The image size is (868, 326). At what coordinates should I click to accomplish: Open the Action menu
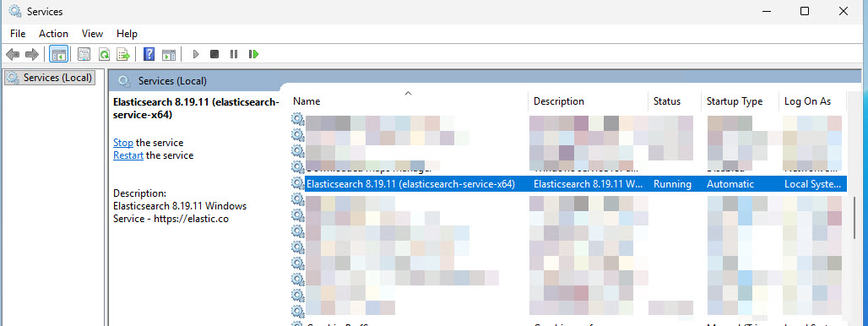pos(54,34)
